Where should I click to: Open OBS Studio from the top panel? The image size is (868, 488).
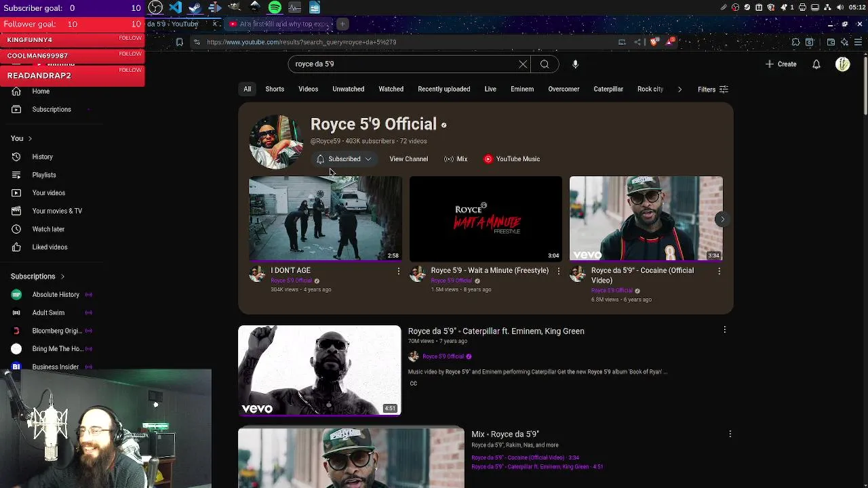pos(155,7)
